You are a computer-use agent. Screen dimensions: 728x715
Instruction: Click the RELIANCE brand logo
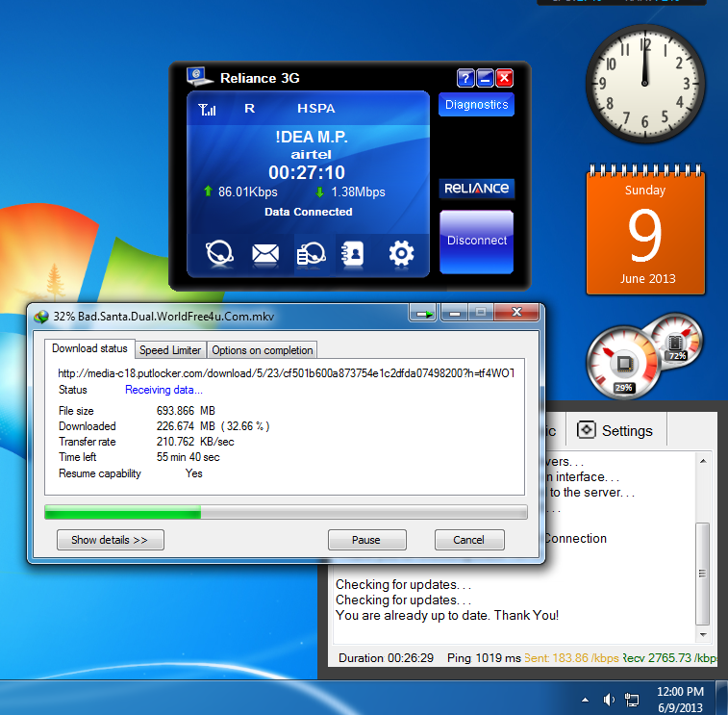tap(477, 189)
